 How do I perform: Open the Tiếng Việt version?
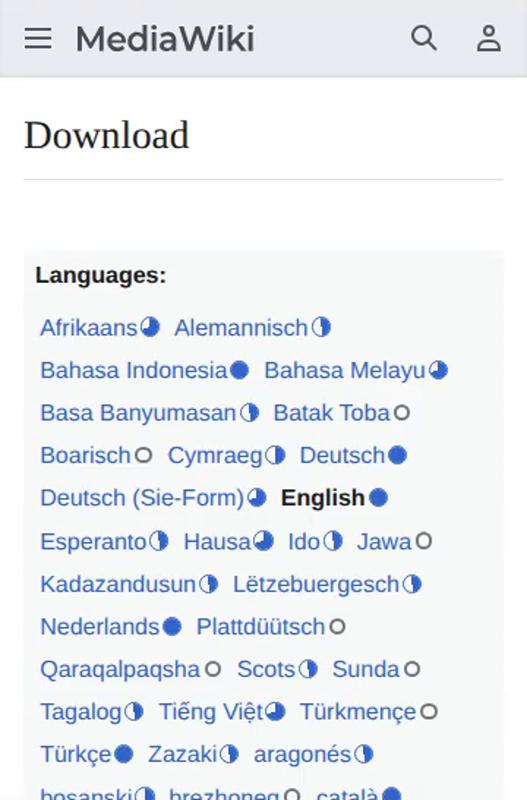211,711
